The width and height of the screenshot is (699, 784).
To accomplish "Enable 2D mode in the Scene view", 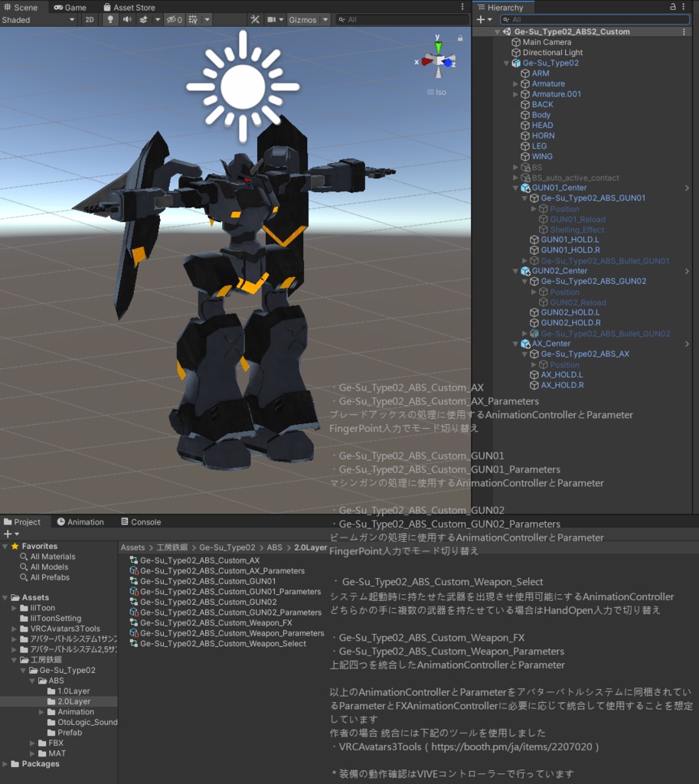I will [x=89, y=20].
